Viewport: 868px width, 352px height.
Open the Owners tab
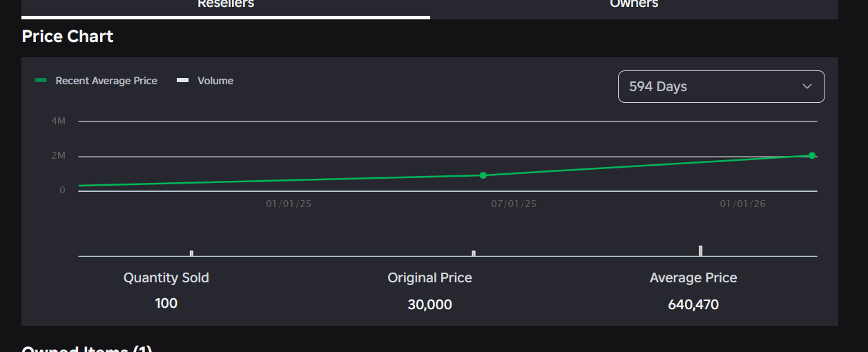tap(634, 5)
